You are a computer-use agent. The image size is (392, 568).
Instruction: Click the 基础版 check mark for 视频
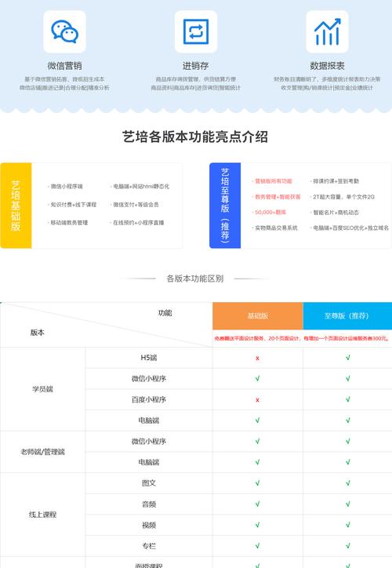point(257,525)
